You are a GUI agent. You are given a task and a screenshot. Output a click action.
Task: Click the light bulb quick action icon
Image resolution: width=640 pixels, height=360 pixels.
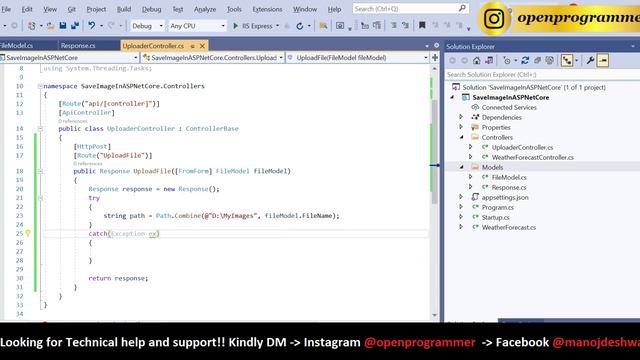(28, 233)
